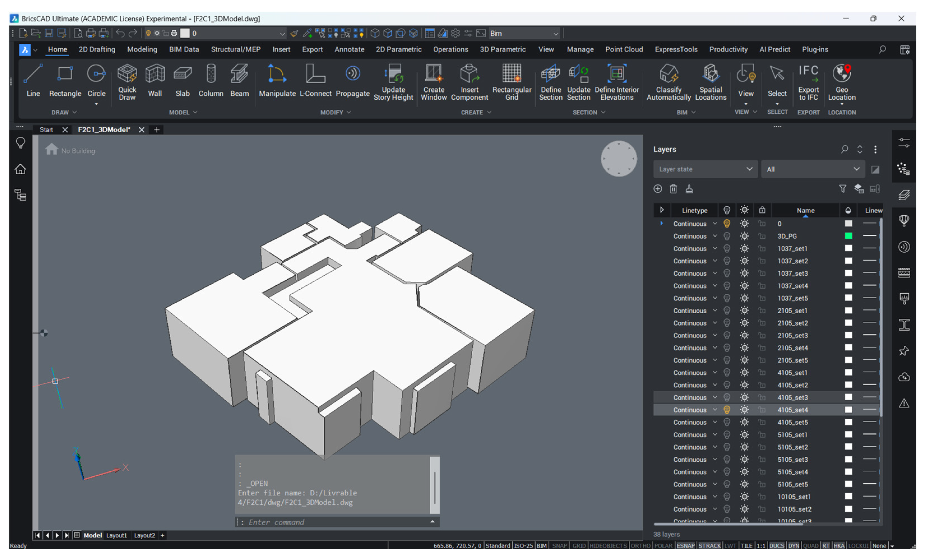Switch to the Annotate ribbon tab
Screen dimensions: 925x560
click(349, 49)
